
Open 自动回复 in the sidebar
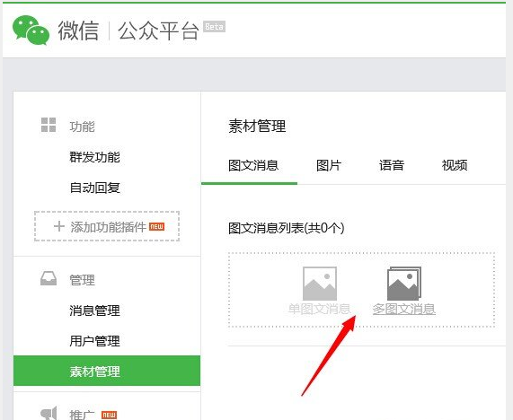tap(94, 188)
